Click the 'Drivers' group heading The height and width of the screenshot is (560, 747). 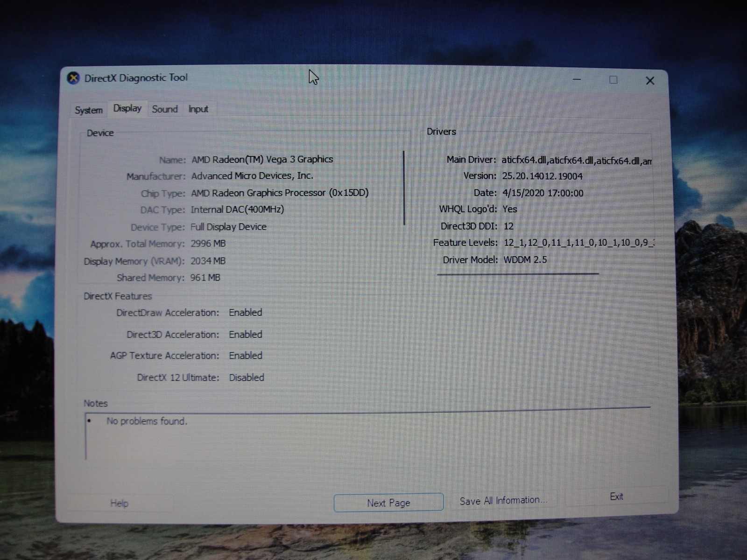(x=441, y=132)
